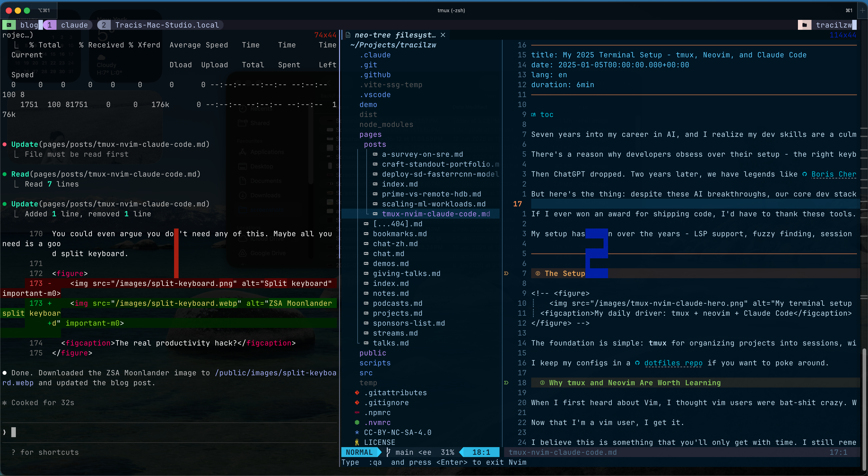Click the main branch name in statusline

tap(404, 452)
